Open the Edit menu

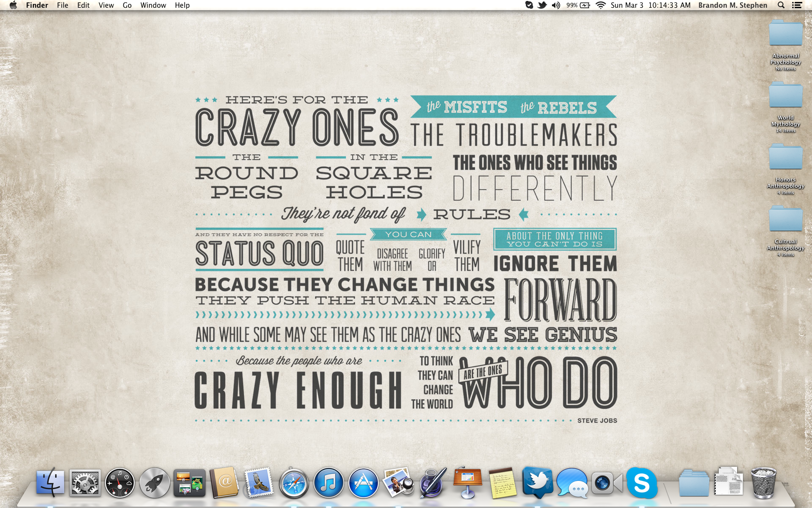83,5
